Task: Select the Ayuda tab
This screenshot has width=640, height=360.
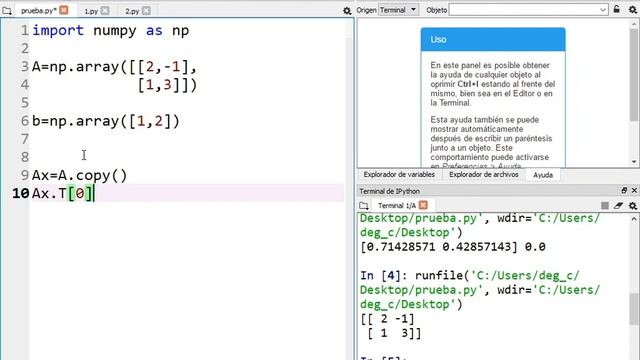Action: tap(543, 175)
